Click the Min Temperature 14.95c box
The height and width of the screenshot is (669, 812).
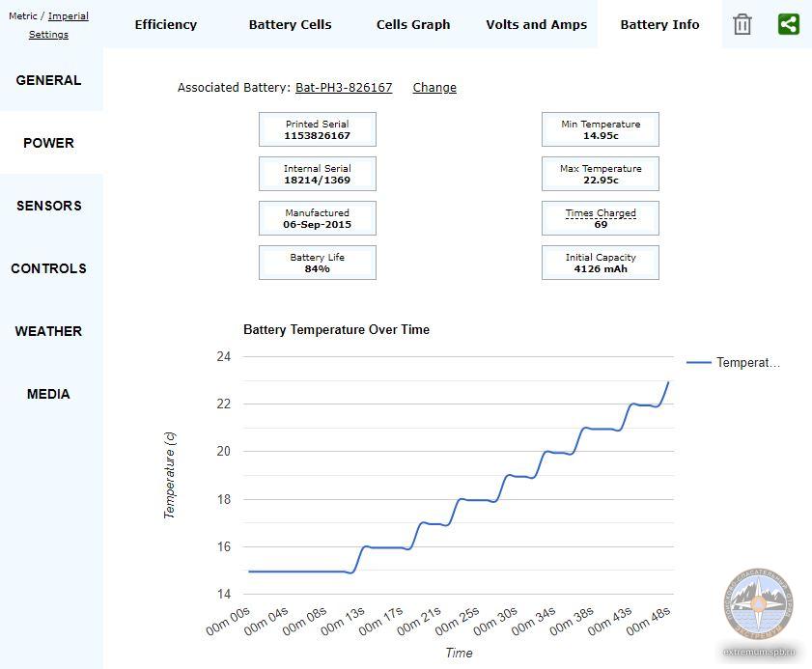[x=601, y=129]
